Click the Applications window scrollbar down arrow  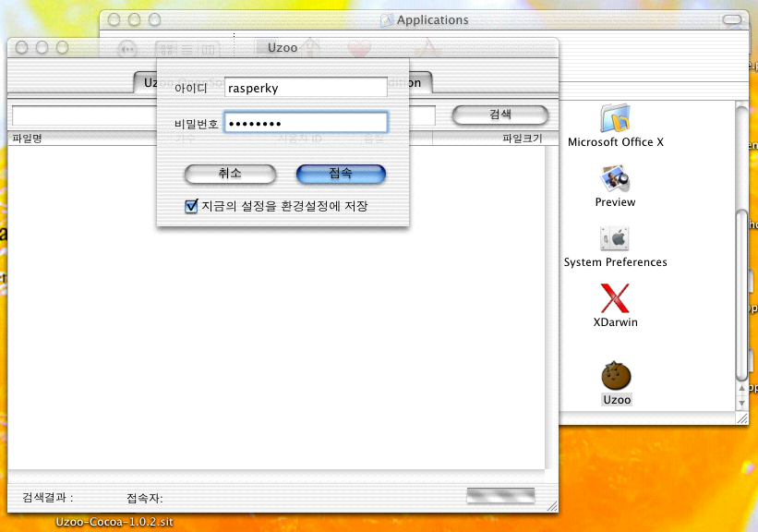point(741,403)
